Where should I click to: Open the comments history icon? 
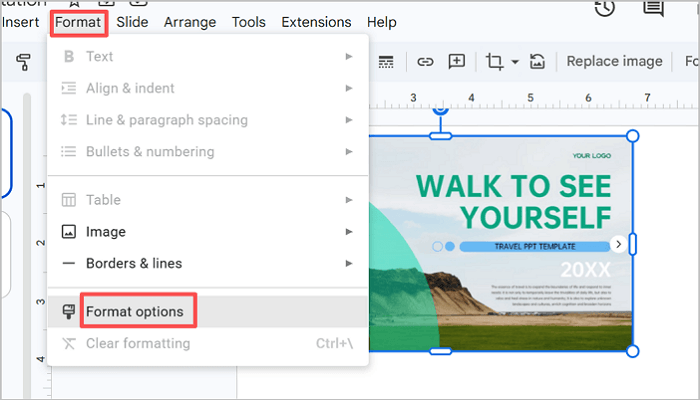point(654,8)
